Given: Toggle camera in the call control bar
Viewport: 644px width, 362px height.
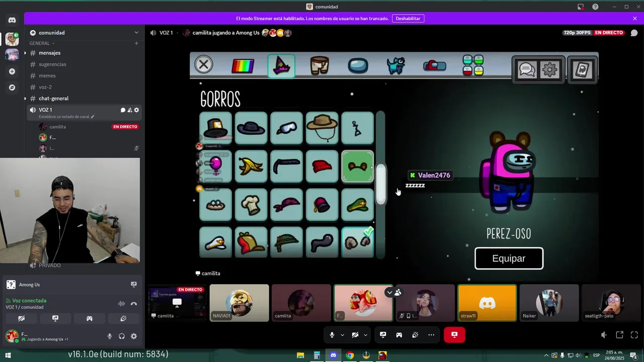Looking at the screenshot, I should tap(355, 335).
